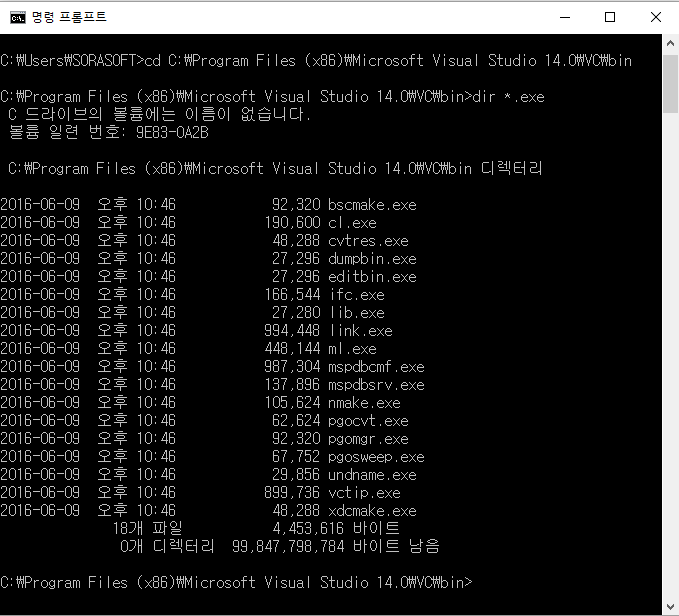Screen dimensions: 679x616
Task: Click the 899,736 file size value
Action: point(292,493)
